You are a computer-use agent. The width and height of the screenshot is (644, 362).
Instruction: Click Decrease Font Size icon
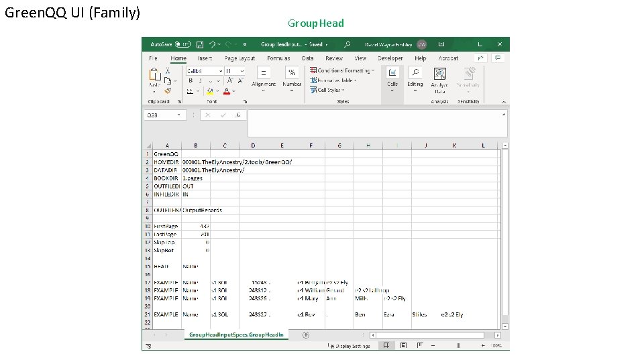240,80
